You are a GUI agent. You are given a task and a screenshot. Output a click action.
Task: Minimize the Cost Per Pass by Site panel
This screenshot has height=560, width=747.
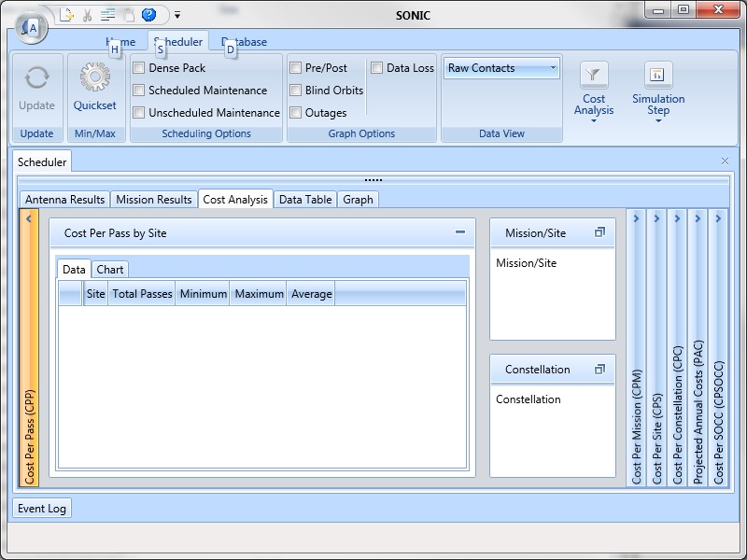[x=460, y=232]
